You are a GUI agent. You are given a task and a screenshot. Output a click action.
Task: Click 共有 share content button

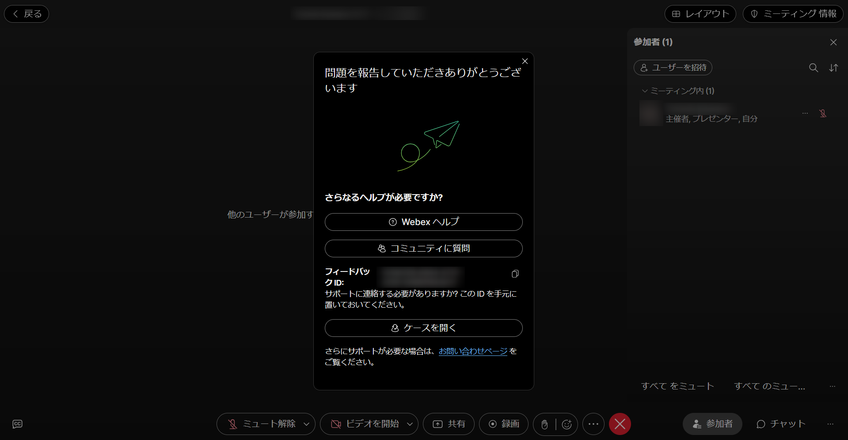click(x=449, y=424)
